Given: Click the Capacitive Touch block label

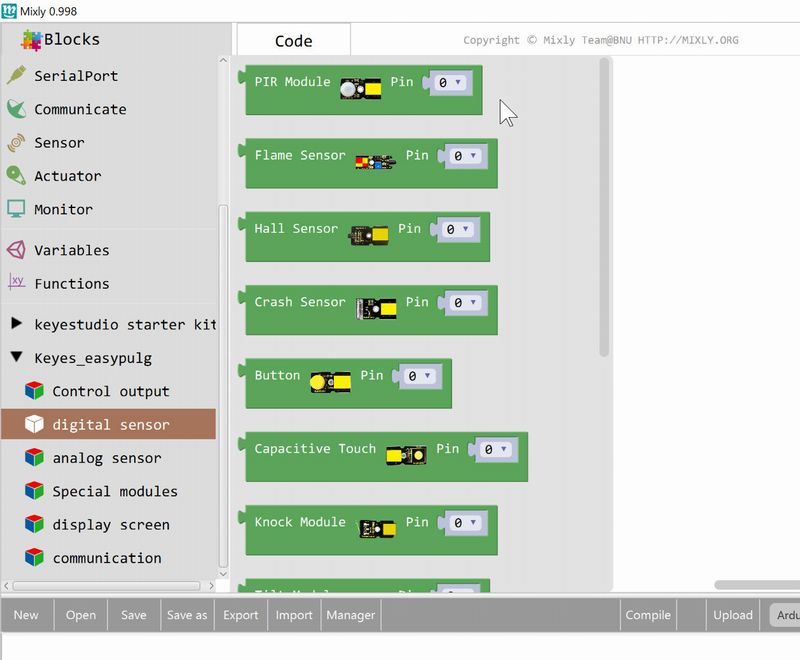Looking at the screenshot, I should click(x=315, y=449).
